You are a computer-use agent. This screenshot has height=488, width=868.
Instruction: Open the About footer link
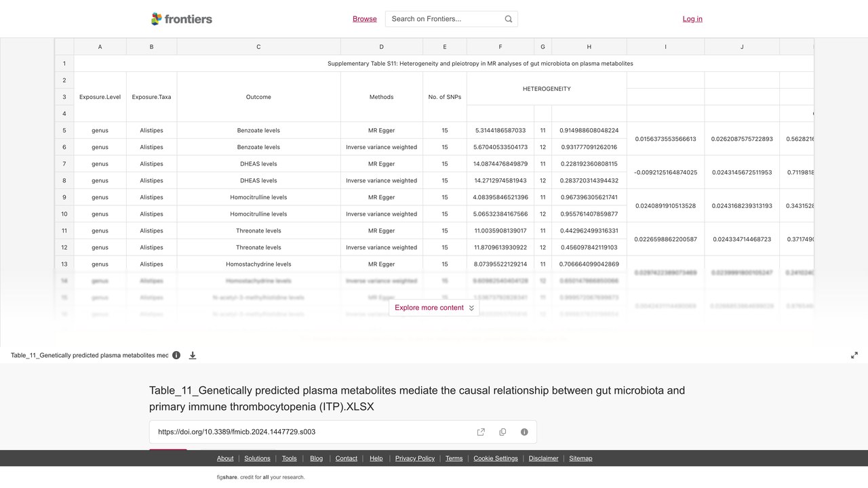coord(225,458)
